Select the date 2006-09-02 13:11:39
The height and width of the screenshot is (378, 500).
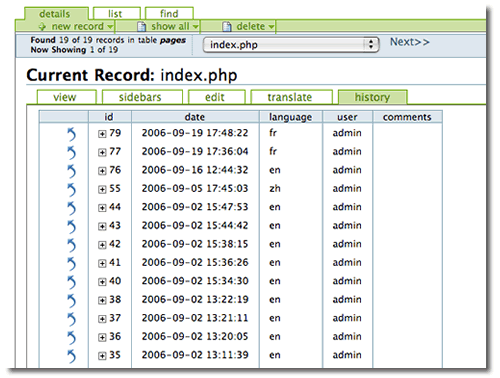pos(195,355)
